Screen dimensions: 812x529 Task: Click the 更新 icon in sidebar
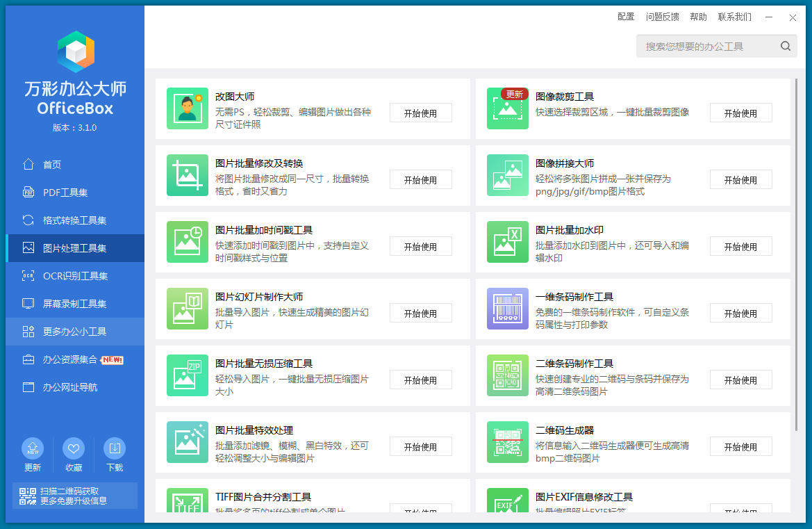[x=33, y=448]
